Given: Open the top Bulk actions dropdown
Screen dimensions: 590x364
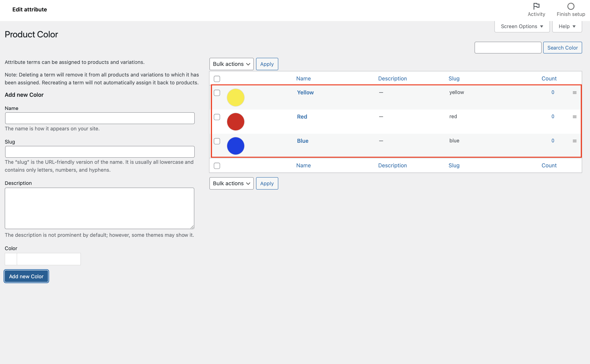Looking at the screenshot, I should (x=231, y=64).
